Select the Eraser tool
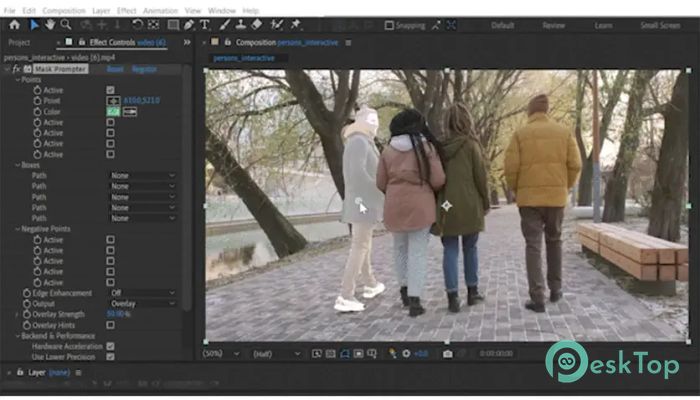 [257, 25]
